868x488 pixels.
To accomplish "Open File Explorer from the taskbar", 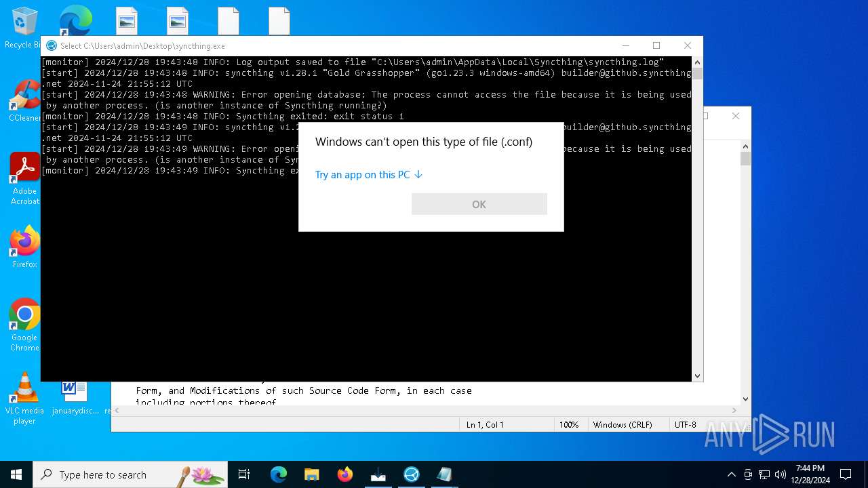I will point(311,474).
